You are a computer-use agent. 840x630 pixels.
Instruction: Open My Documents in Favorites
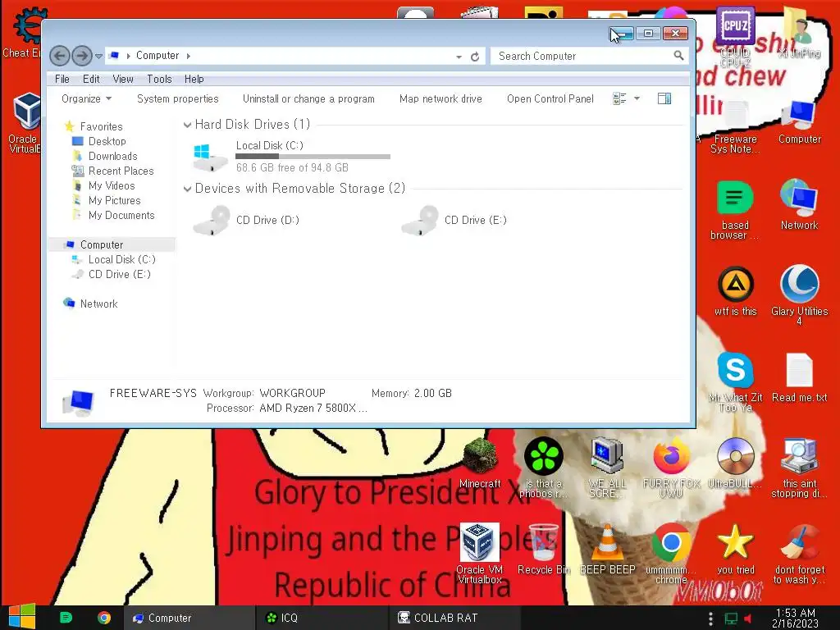121,215
